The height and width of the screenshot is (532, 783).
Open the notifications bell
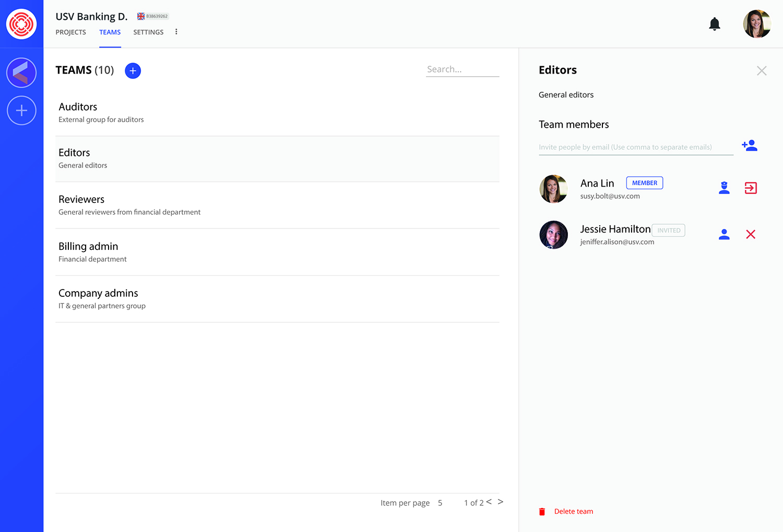715,24
